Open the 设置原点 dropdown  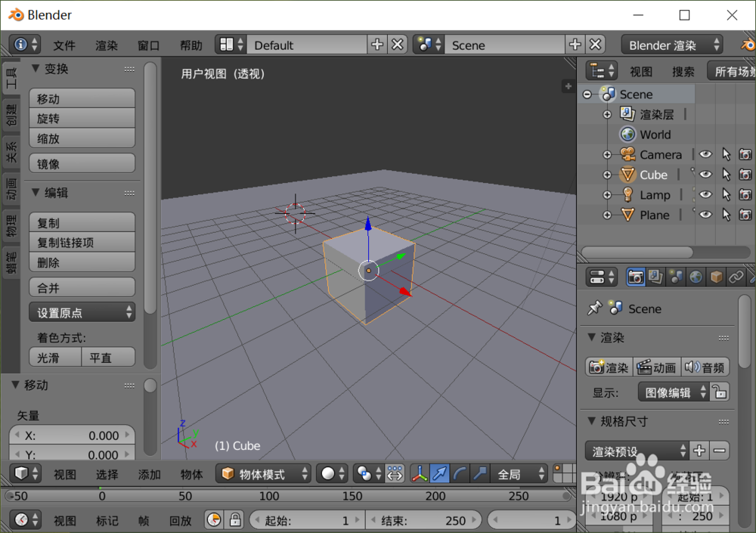[x=82, y=312]
